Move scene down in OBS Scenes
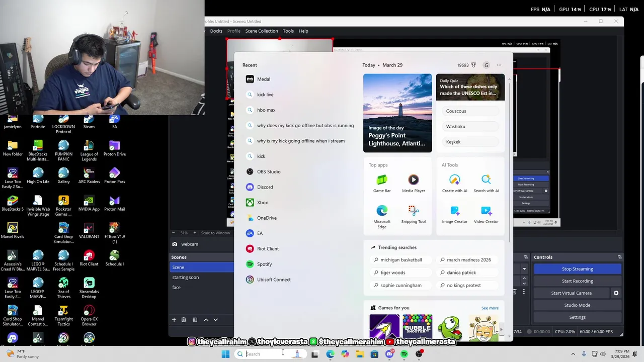 (x=215, y=320)
